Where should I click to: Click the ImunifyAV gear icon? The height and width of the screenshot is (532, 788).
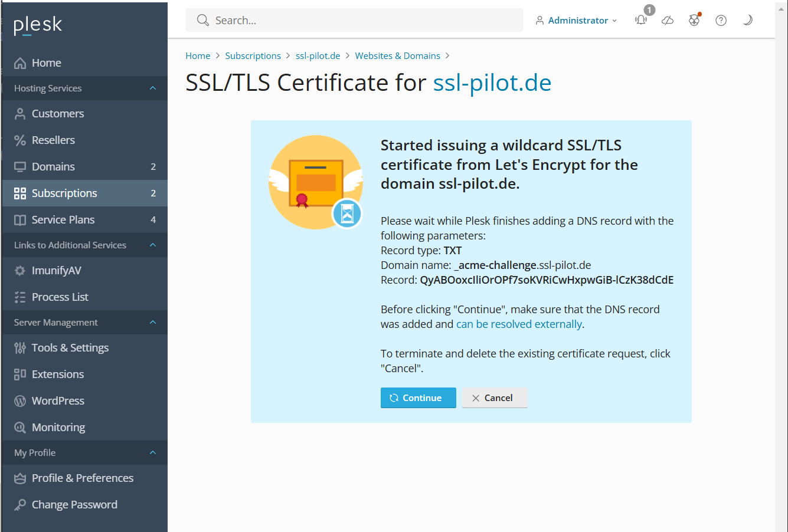(x=20, y=271)
